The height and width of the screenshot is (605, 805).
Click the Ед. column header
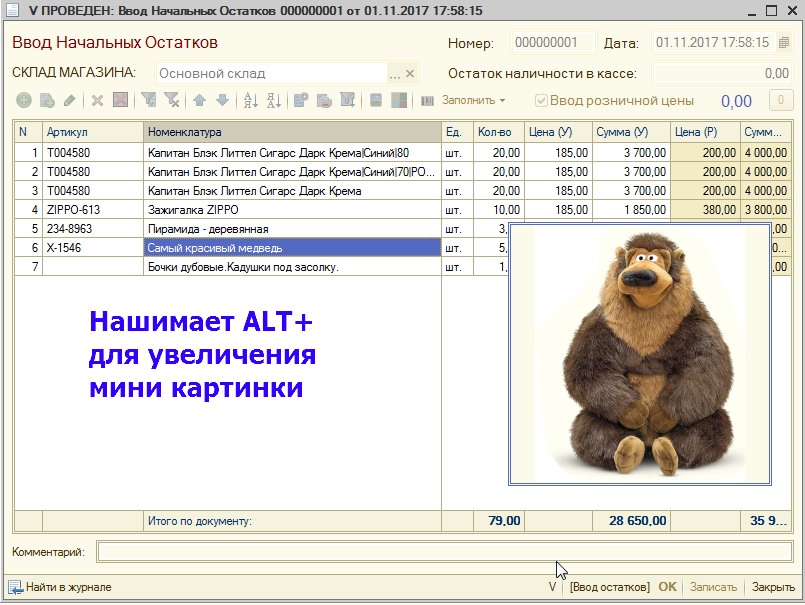457,132
